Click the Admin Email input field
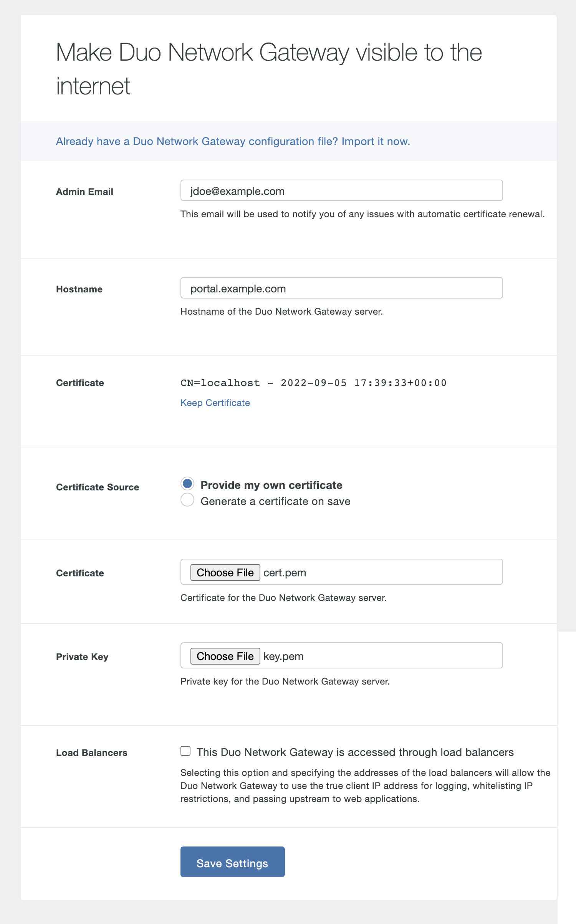 pos(341,191)
